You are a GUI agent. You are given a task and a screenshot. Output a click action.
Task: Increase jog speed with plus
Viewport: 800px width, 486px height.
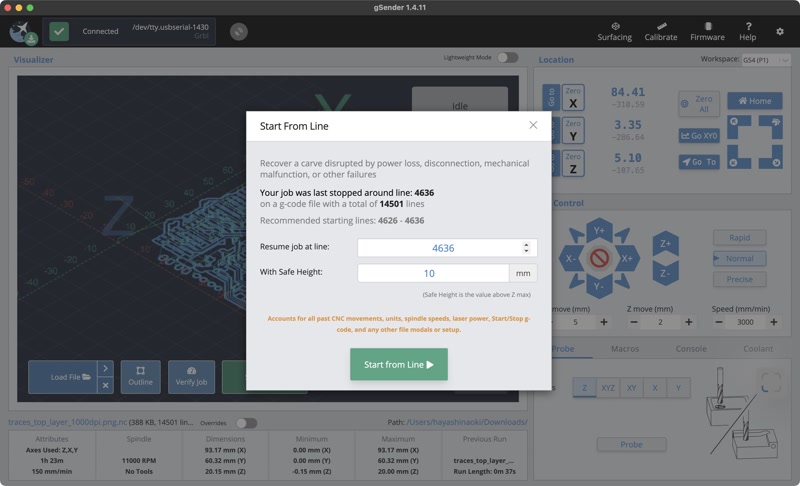click(x=773, y=322)
